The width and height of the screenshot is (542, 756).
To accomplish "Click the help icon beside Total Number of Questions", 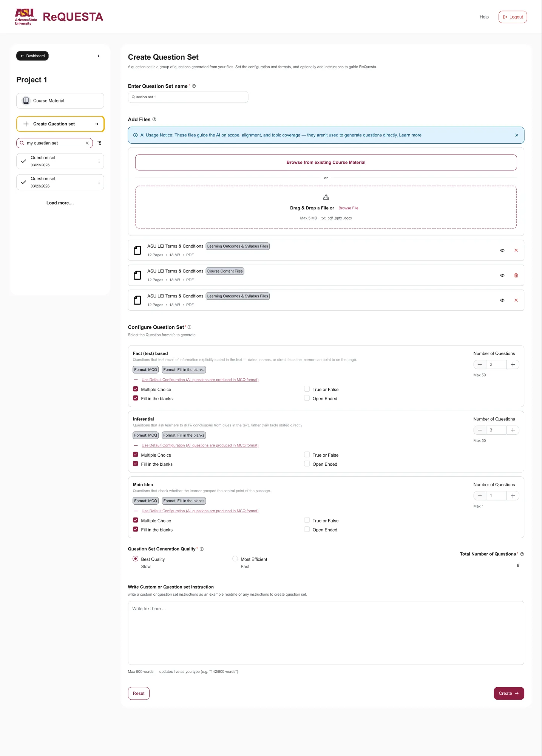I will tap(522, 554).
